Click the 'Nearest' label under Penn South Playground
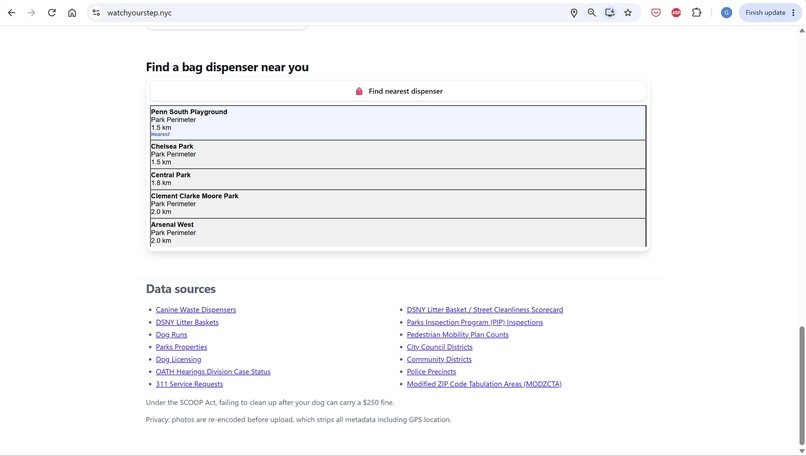This screenshot has height=456, width=806. [x=160, y=134]
